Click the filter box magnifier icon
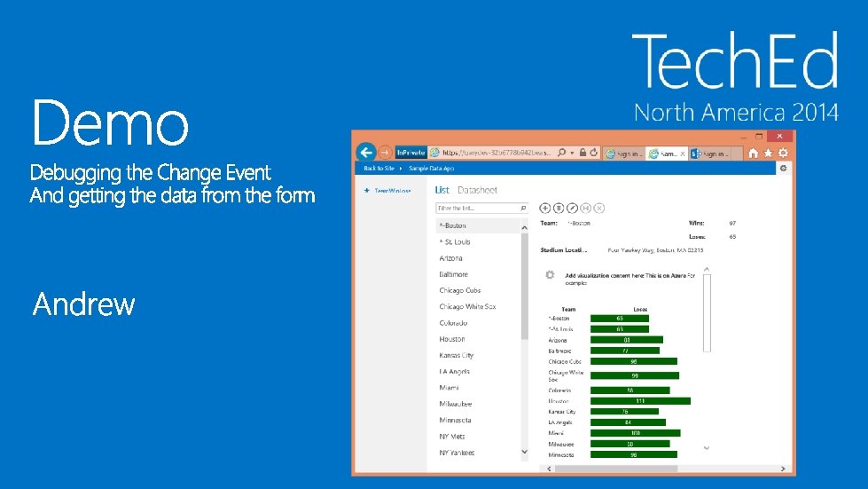868x489 pixels. pos(523,209)
